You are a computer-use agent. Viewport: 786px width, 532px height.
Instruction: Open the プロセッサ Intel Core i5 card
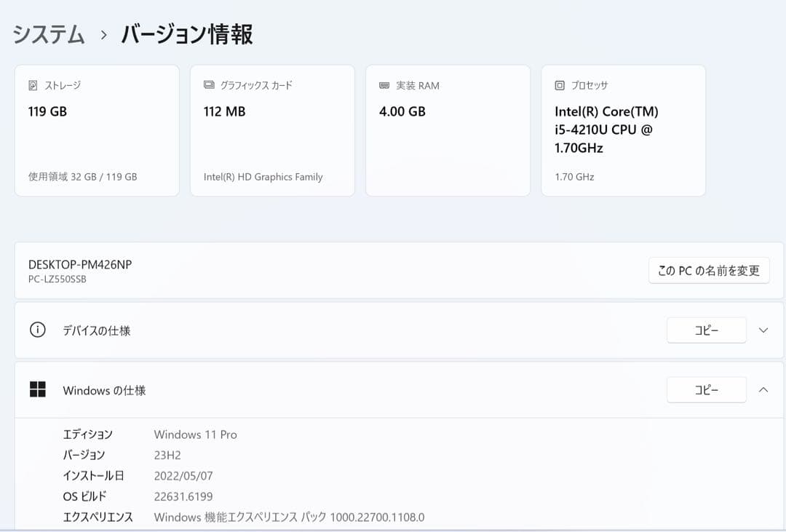(623, 130)
